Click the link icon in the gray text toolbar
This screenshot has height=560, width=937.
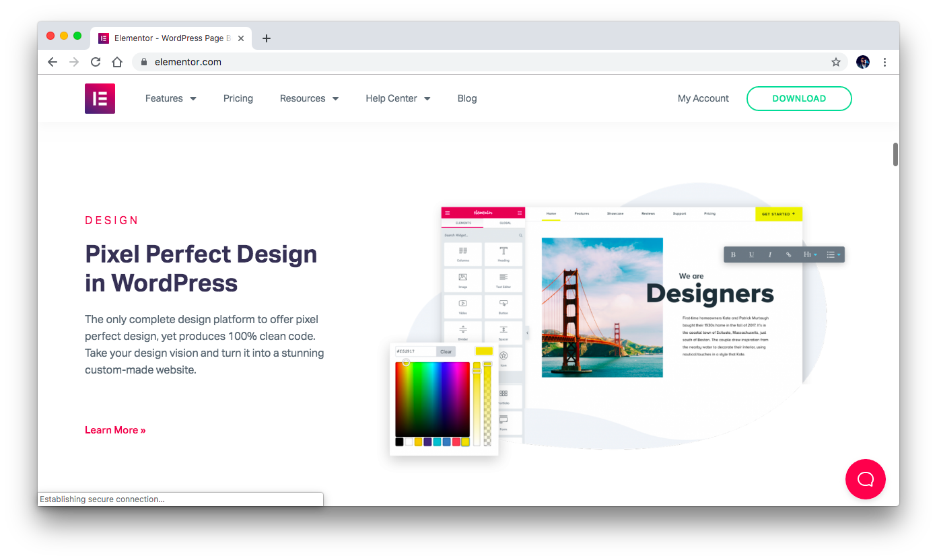[x=788, y=254]
